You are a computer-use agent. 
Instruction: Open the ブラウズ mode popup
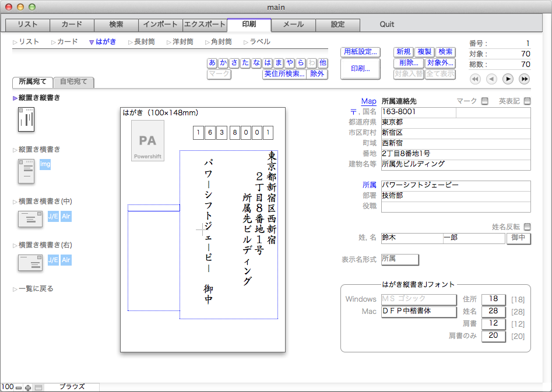click(x=72, y=387)
